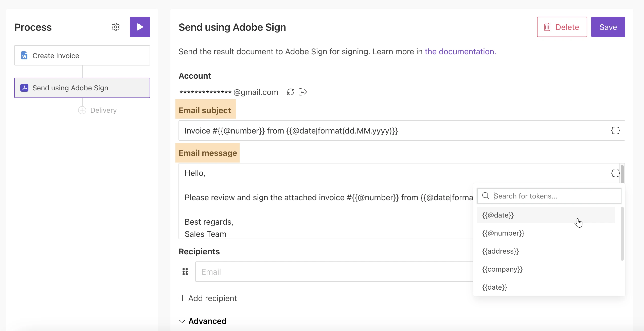Viewport: 644px width, 331px height.
Task: Insert the {{date}} token
Action: tap(546, 287)
